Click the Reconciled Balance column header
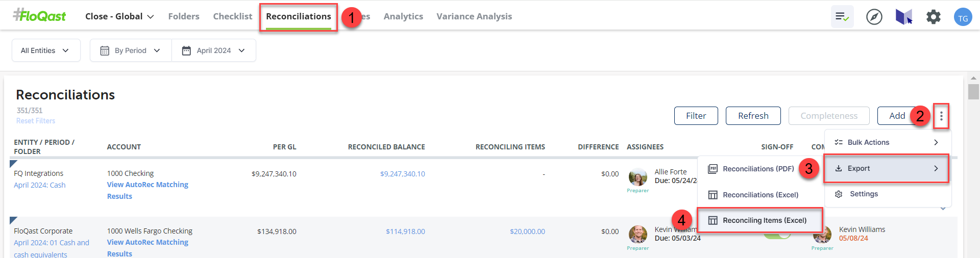The height and width of the screenshot is (258, 980). click(386, 147)
